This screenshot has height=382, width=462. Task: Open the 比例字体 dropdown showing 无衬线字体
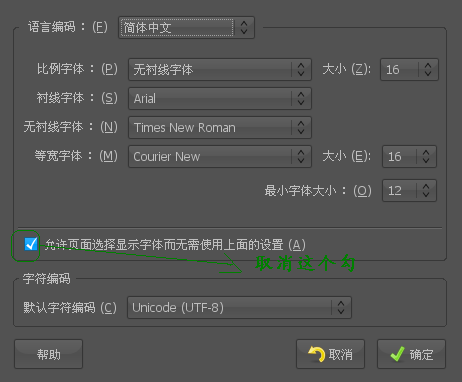(220, 70)
